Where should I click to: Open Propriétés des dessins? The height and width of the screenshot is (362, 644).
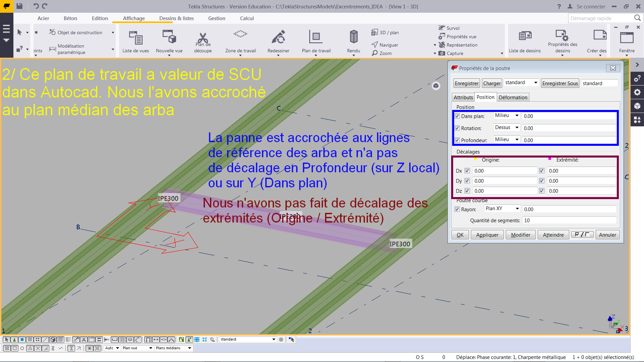click(x=562, y=41)
